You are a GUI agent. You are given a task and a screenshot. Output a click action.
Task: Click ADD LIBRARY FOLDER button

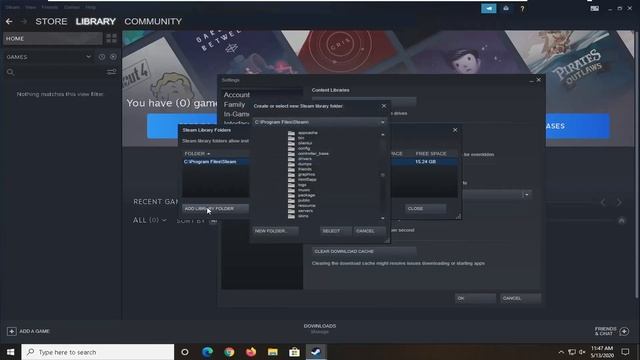click(216, 209)
